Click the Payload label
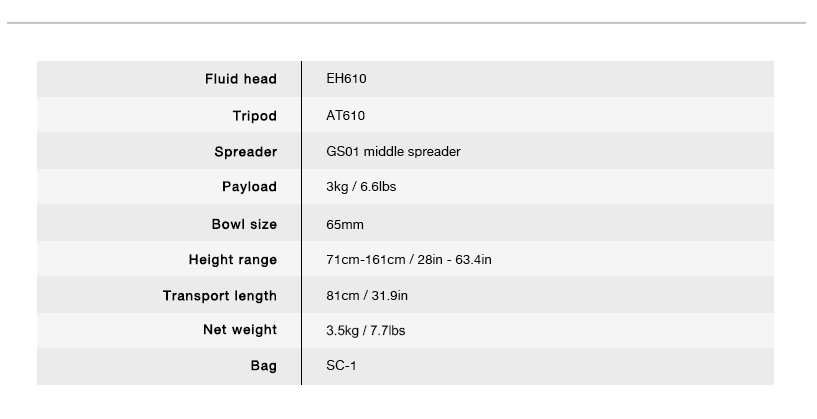The height and width of the screenshot is (419, 817). (250, 187)
